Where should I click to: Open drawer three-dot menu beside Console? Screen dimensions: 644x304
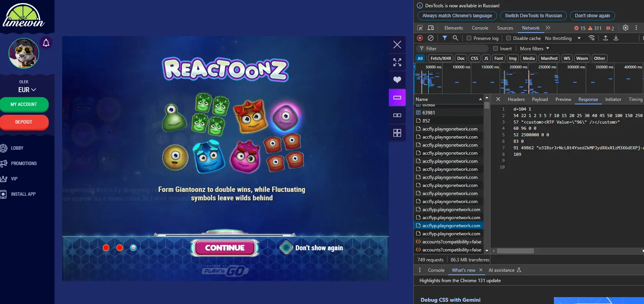pos(420,270)
